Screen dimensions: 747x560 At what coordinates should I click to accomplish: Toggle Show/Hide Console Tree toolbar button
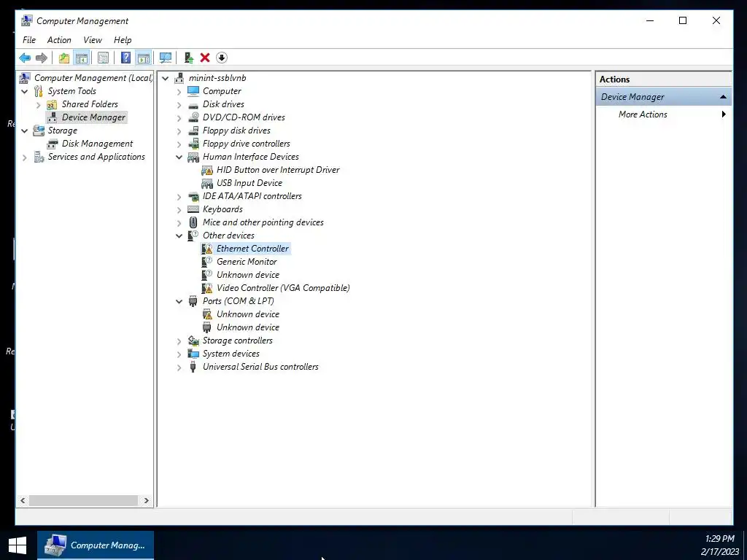pyautogui.click(x=82, y=58)
